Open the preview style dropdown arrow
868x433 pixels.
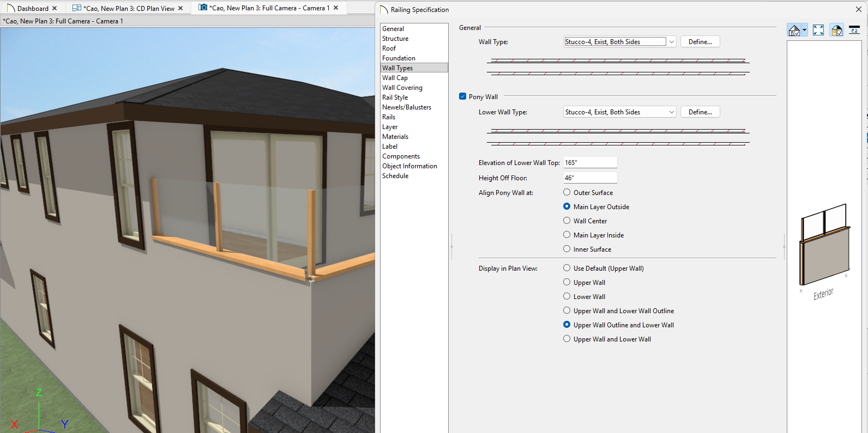pyautogui.click(x=804, y=31)
